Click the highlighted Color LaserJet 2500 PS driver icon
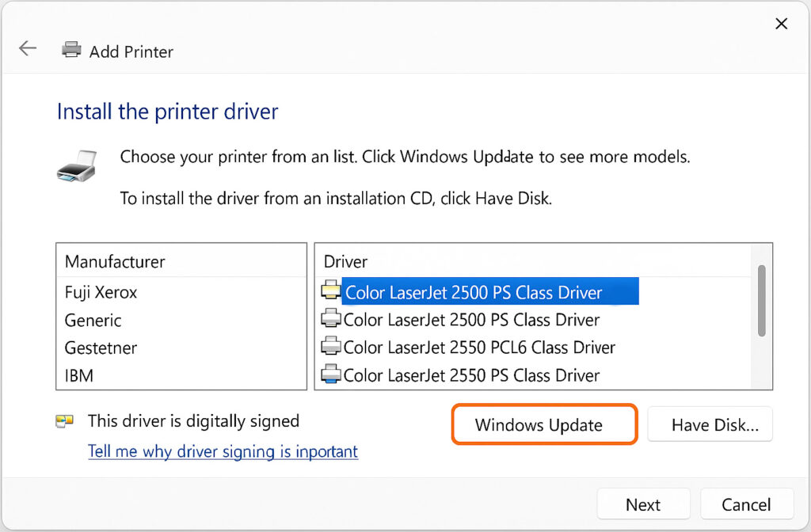 coord(330,291)
